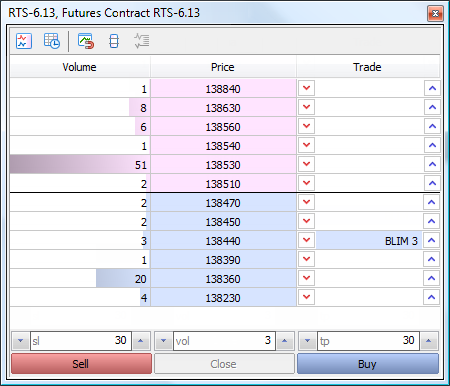Click blue up arrow at price 138390

[431, 259]
